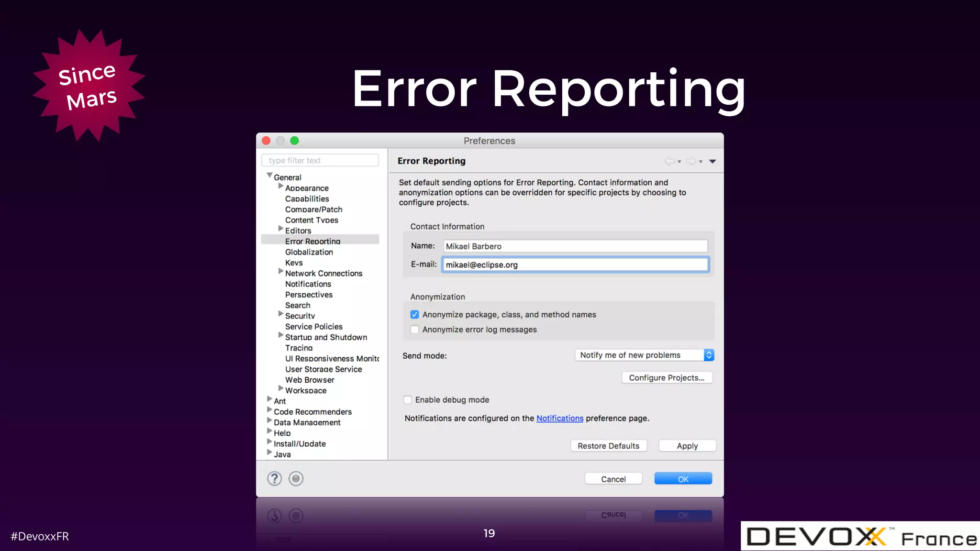
Task: Focus the type filter text field
Action: (320, 160)
